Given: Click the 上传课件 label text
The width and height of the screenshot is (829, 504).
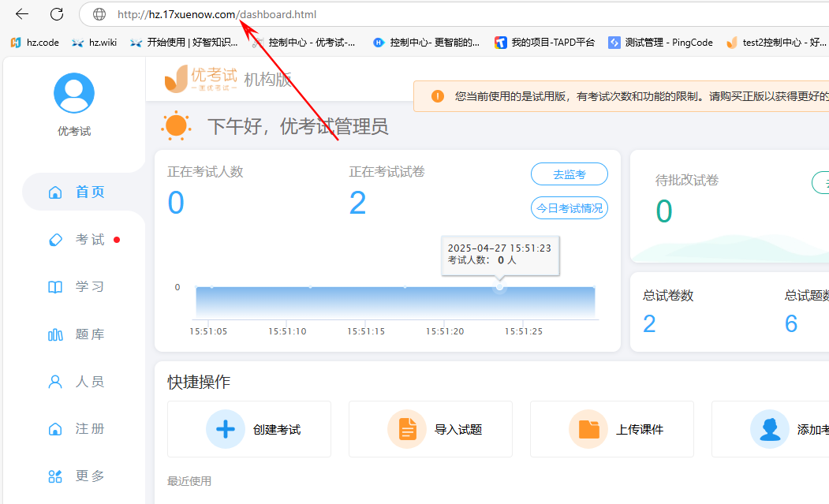Looking at the screenshot, I should point(640,429).
